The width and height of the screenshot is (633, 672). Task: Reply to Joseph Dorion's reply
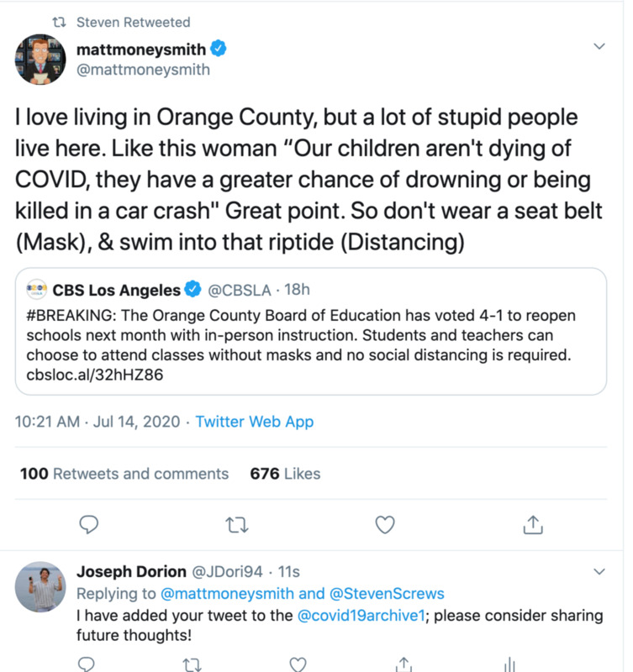point(88,664)
